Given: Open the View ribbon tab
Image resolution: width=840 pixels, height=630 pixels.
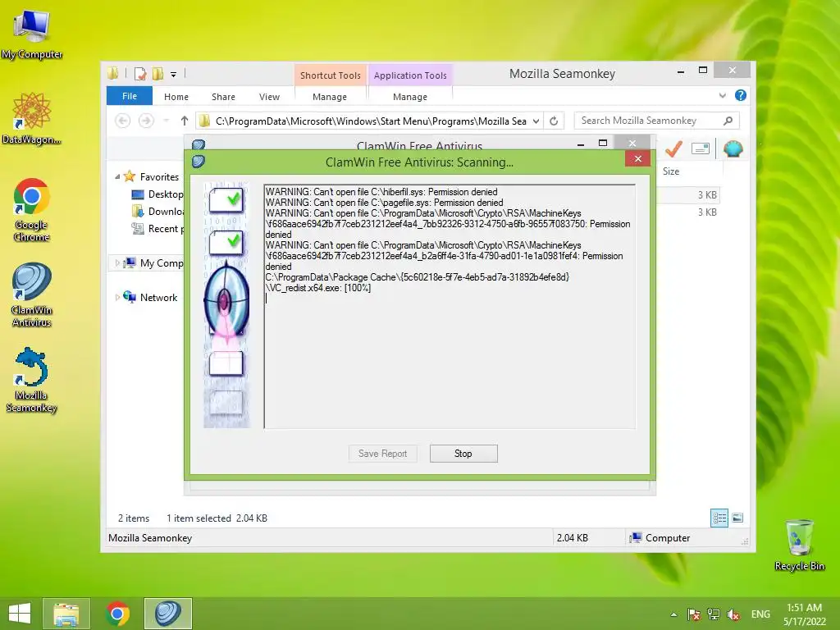Looking at the screenshot, I should (x=269, y=97).
